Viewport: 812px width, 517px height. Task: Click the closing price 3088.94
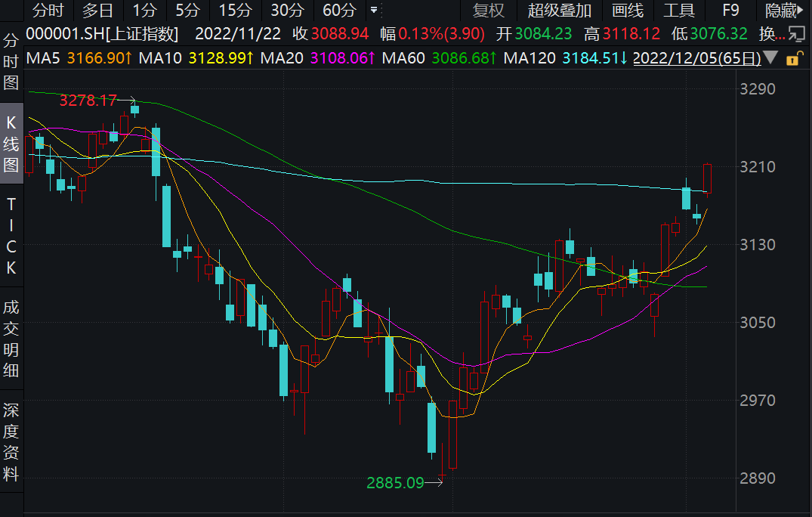pos(340,34)
